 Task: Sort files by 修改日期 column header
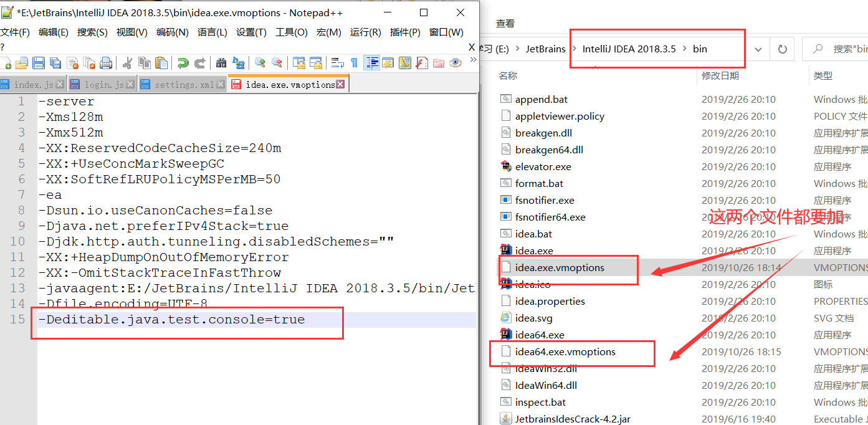pyautogui.click(x=720, y=75)
